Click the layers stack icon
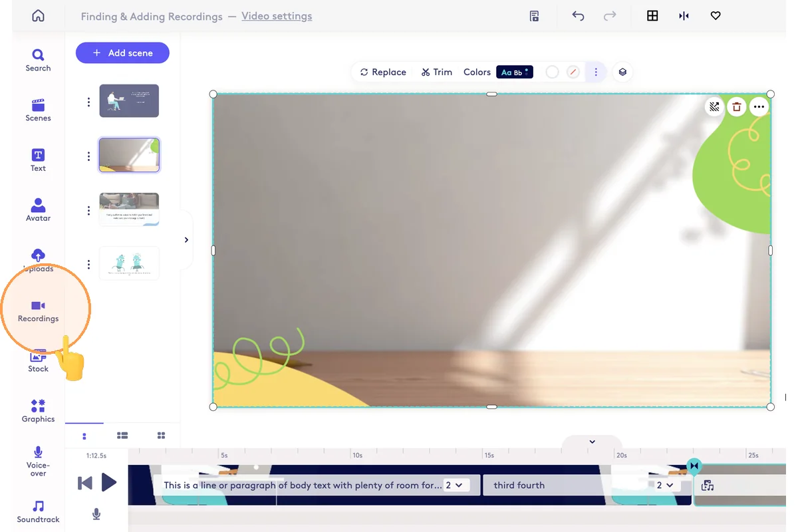Image resolution: width=798 pixels, height=532 pixels. [x=622, y=72]
